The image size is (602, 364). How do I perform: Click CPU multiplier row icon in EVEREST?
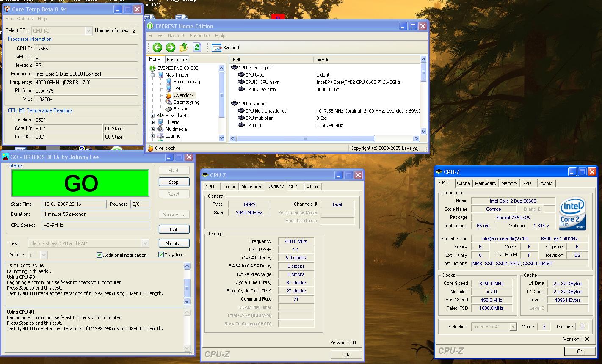pos(241,118)
